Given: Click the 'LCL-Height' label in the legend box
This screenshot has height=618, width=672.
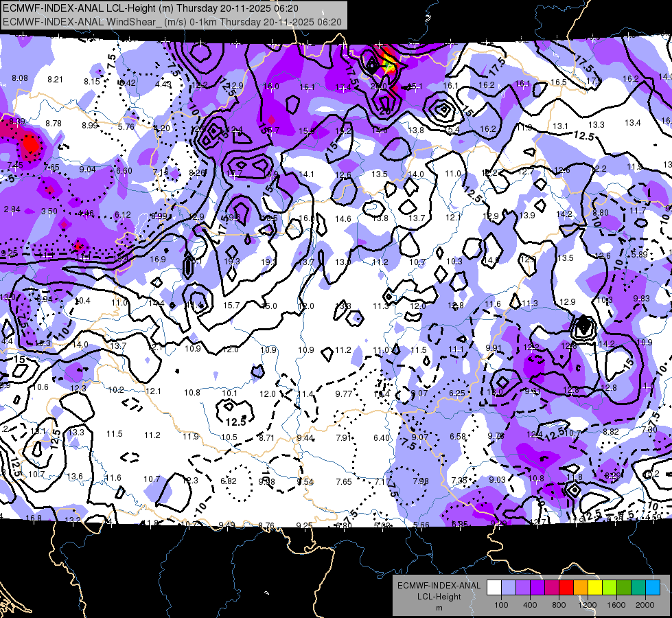Looking at the screenshot, I should click(439, 597).
